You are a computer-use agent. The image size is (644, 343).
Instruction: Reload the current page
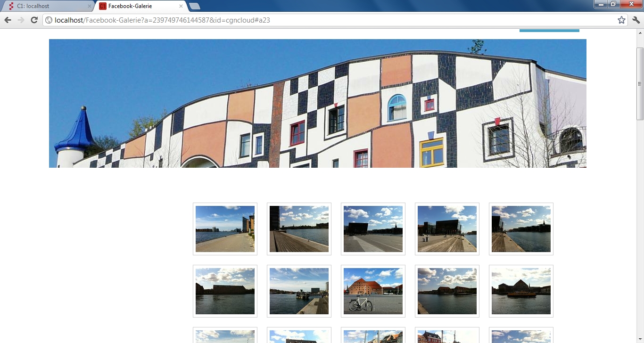tap(34, 20)
